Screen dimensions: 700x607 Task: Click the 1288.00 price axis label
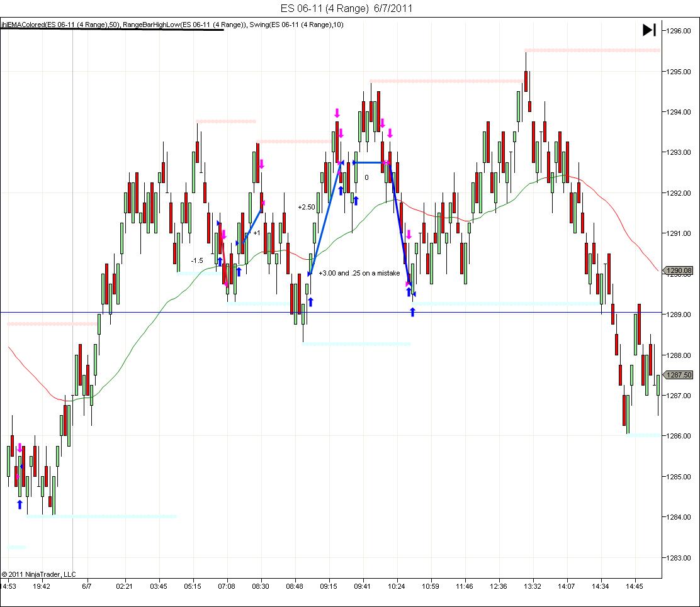coord(679,355)
